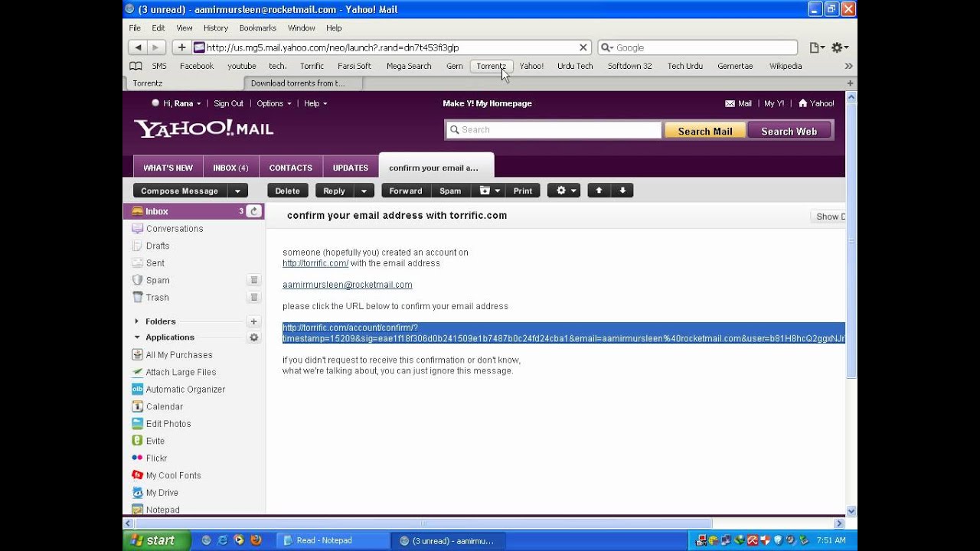Open the Bookmarks menu
This screenshot has width=980, height=551.
[x=257, y=28]
